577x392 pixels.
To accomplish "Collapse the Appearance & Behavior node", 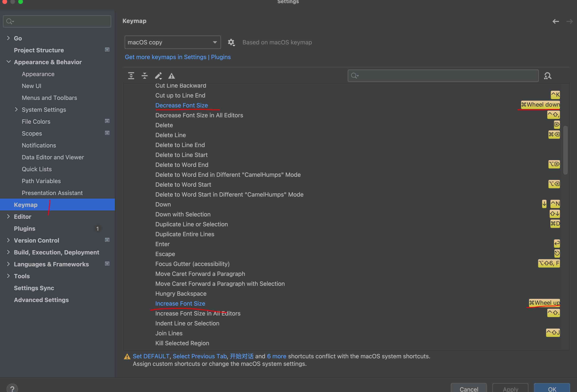I will tap(9, 62).
